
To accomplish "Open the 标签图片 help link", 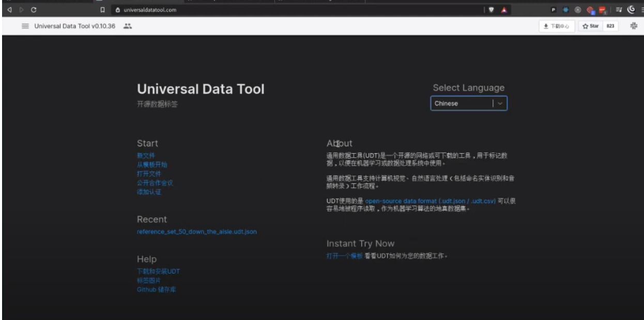I will coord(149,280).
